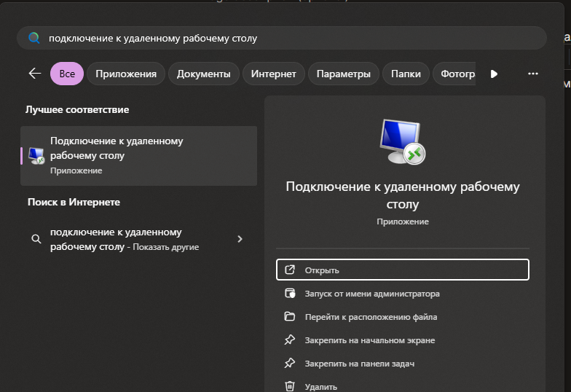Select the Все filter tab

tap(67, 74)
